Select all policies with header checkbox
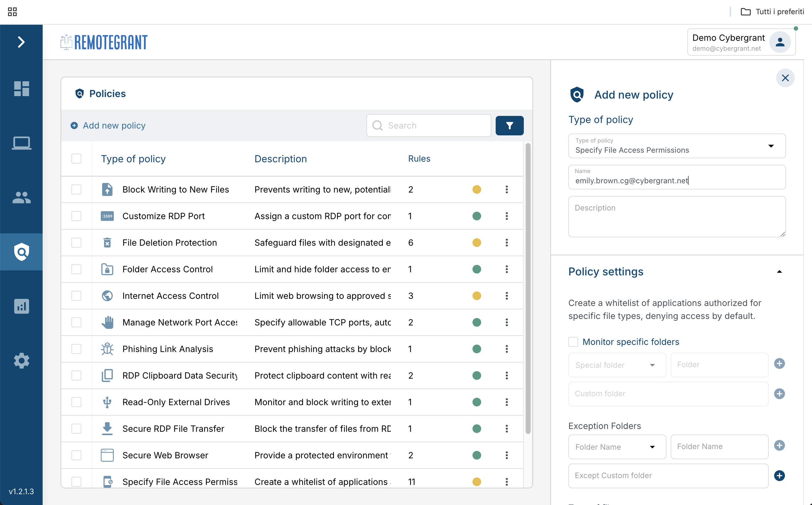Image resolution: width=812 pixels, height=505 pixels. tap(76, 159)
